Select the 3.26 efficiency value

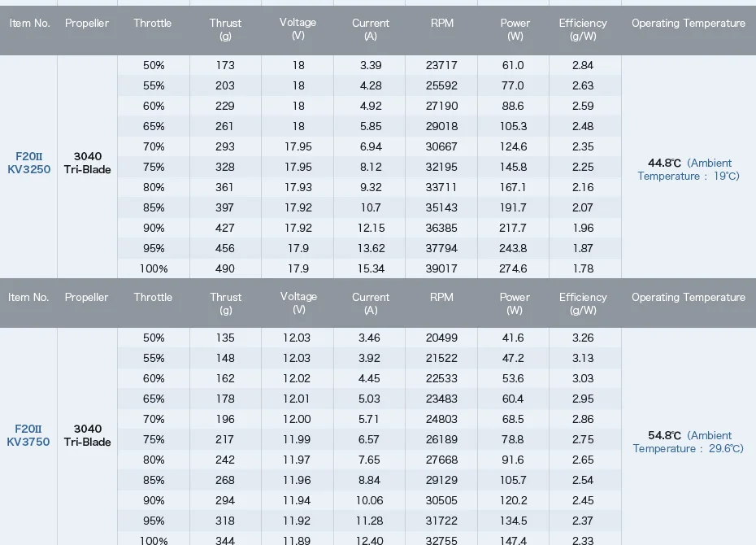583,338
